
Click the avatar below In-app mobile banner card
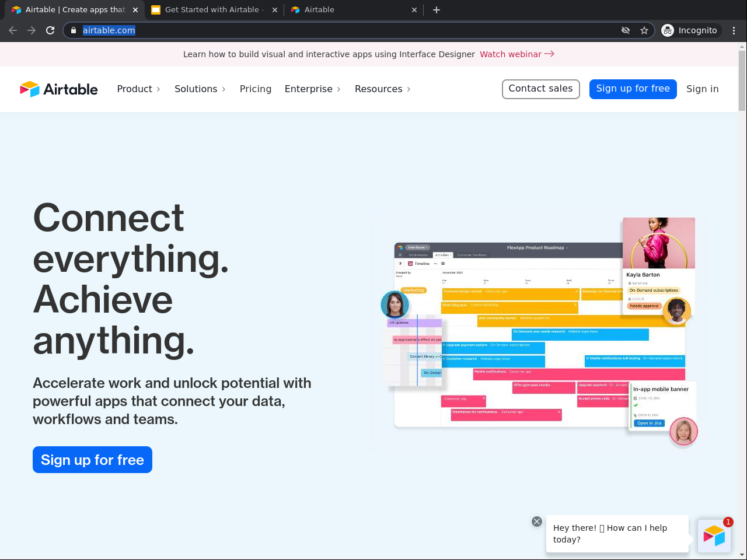[684, 432]
